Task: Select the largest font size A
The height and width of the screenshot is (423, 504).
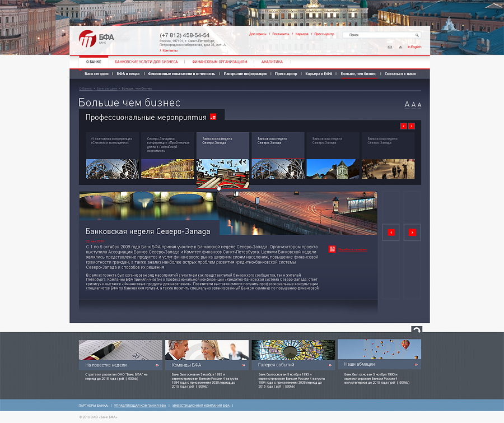Action: point(407,104)
